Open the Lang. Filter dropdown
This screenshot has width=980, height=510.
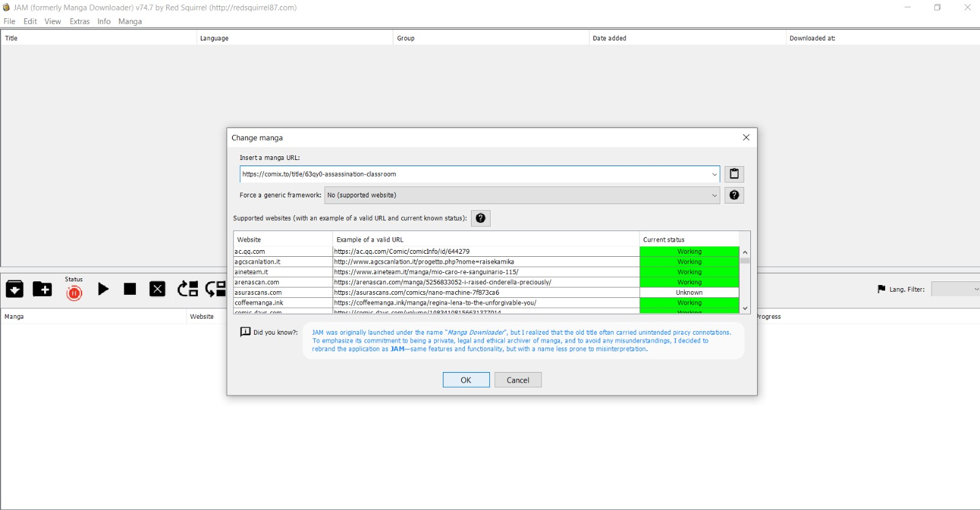click(956, 289)
